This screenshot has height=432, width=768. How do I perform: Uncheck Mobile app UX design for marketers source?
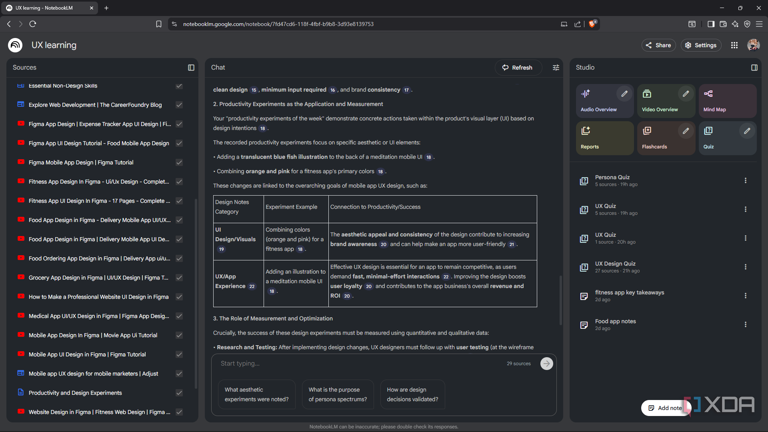179,373
